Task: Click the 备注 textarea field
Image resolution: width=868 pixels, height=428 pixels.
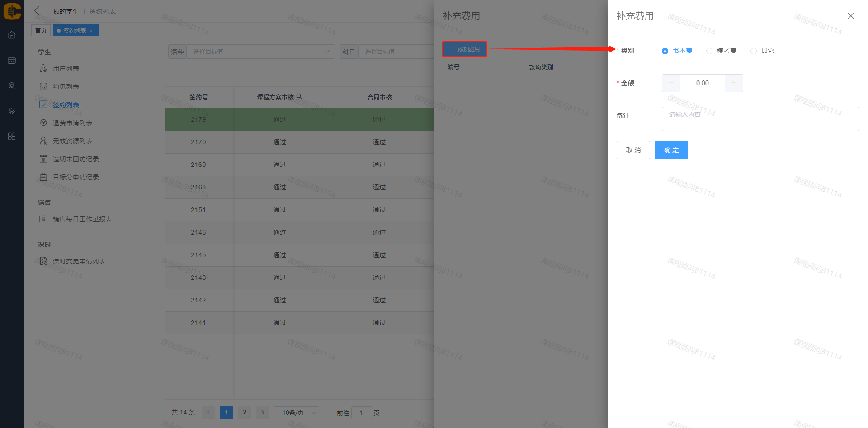Action: coord(759,119)
